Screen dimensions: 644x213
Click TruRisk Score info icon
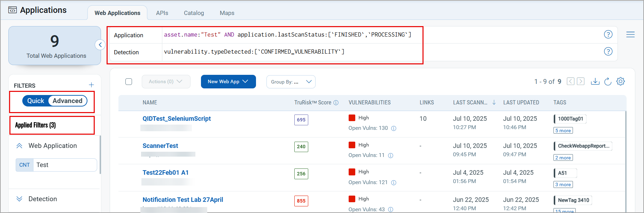(336, 103)
